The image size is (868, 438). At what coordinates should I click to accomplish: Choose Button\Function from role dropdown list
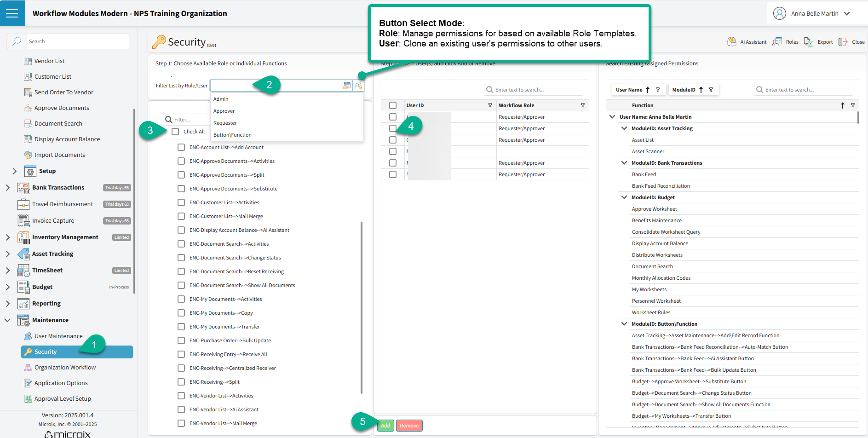232,135
